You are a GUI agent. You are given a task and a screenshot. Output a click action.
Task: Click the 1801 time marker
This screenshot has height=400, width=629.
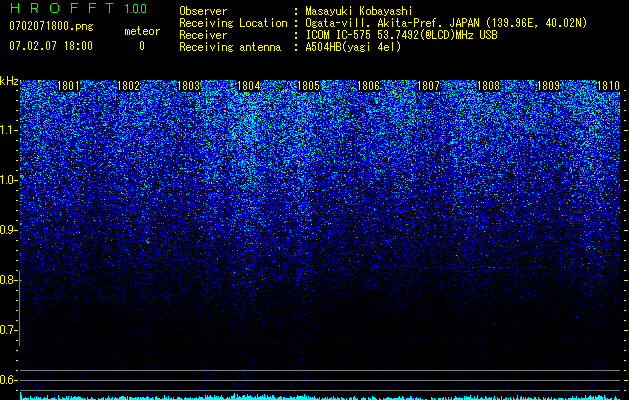68,86
